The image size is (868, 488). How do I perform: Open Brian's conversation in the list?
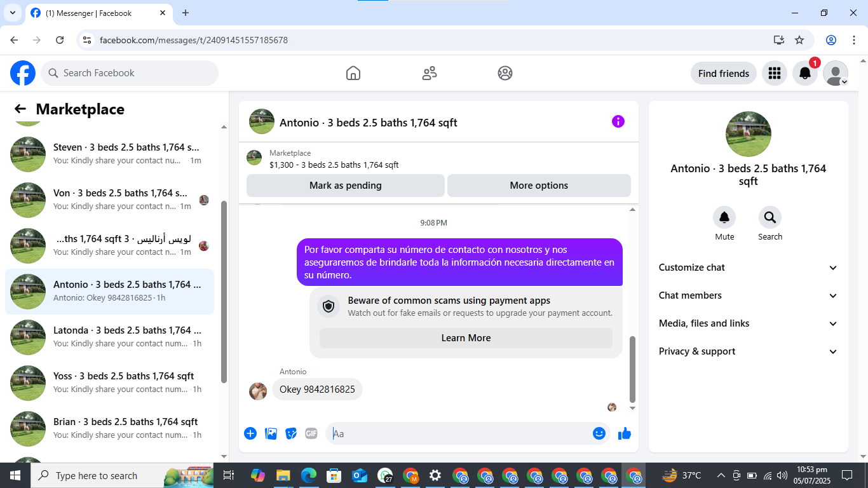(x=109, y=428)
